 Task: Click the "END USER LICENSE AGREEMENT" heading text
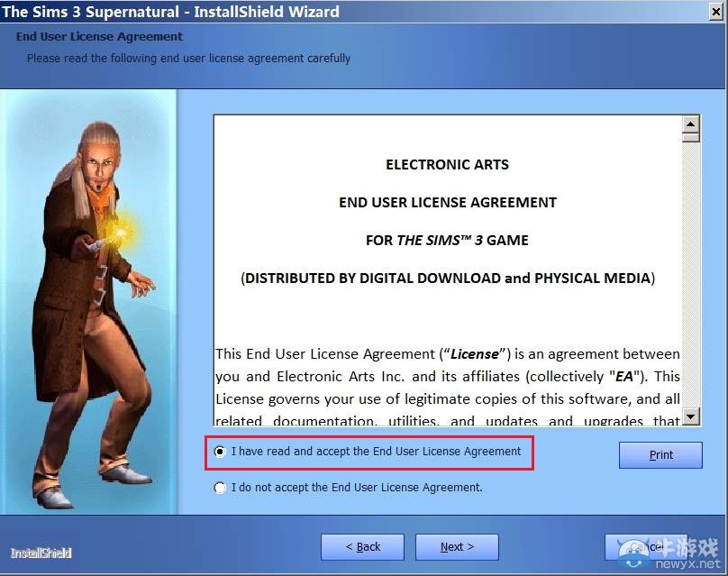pos(448,203)
